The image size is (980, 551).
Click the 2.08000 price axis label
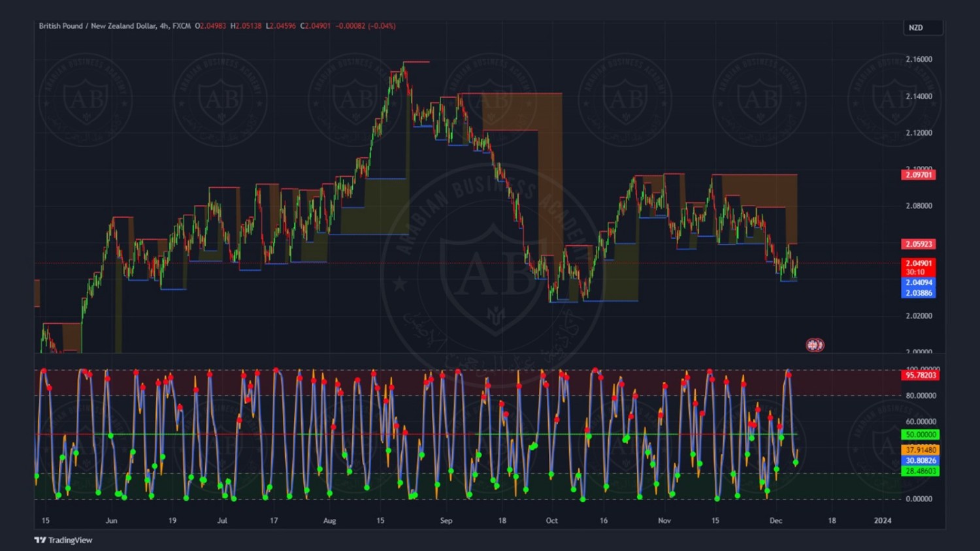point(919,206)
